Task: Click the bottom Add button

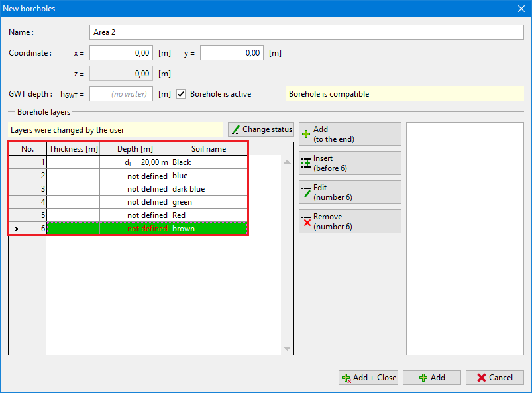Action: (x=432, y=378)
